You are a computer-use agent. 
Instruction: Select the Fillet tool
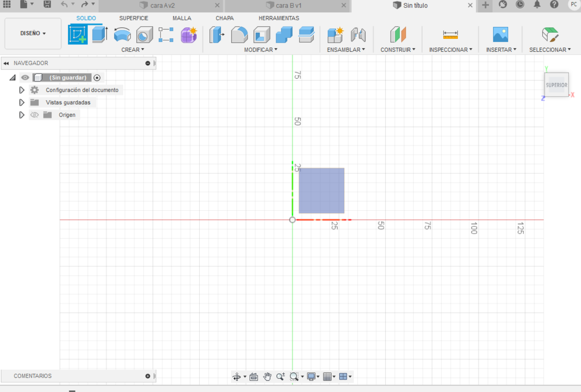[239, 35]
